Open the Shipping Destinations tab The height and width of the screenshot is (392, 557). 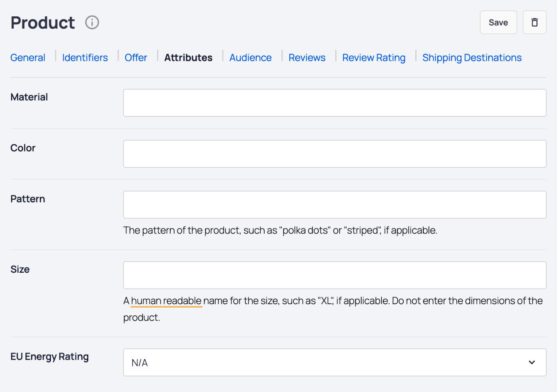click(x=472, y=57)
